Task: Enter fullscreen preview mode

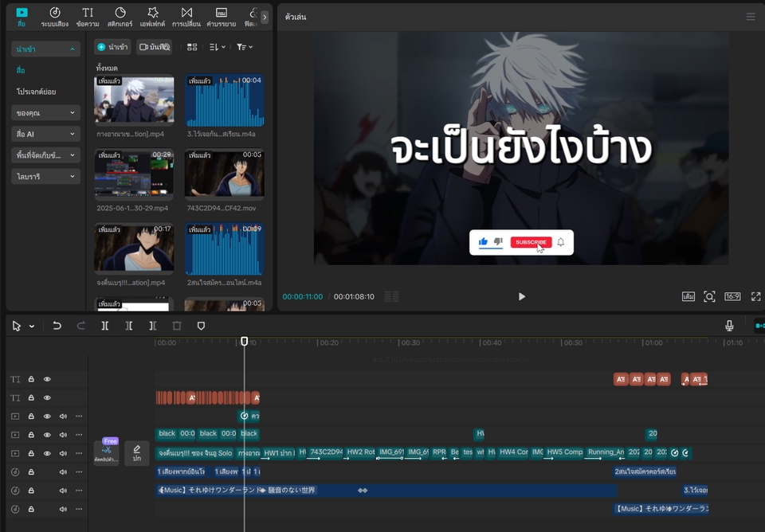Action: point(755,296)
